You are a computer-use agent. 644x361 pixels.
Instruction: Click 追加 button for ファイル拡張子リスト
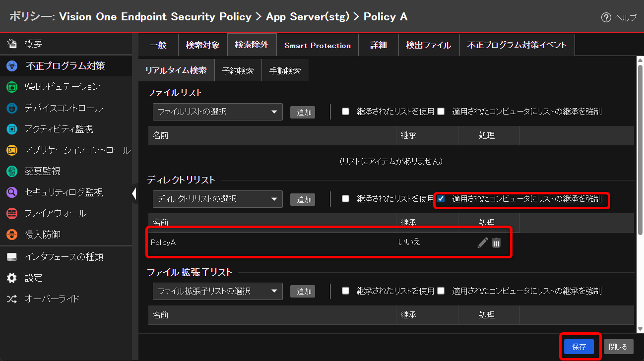click(x=303, y=292)
